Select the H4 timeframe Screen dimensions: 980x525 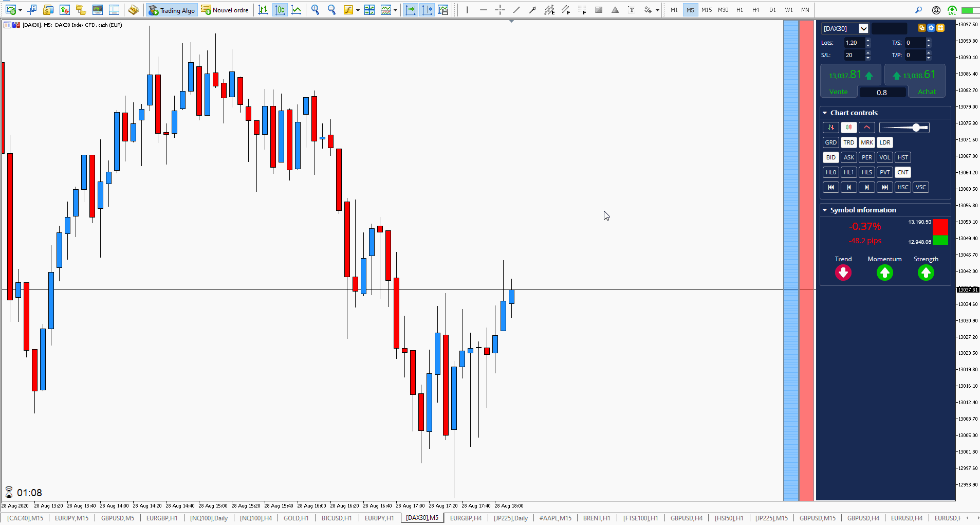coord(755,10)
